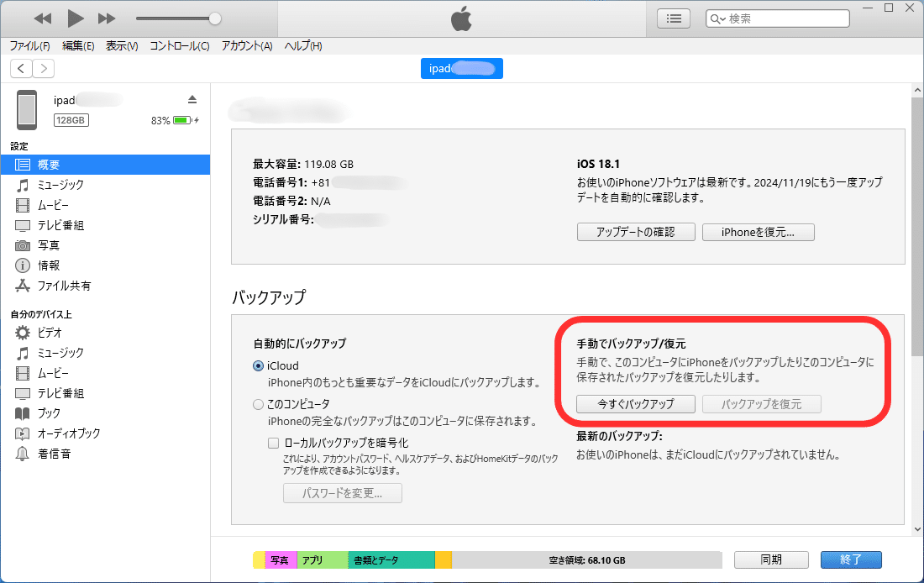This screenshot has height=583, width=924.
Task: Open the コントロール(C) menu
Action: coord(180,46)
